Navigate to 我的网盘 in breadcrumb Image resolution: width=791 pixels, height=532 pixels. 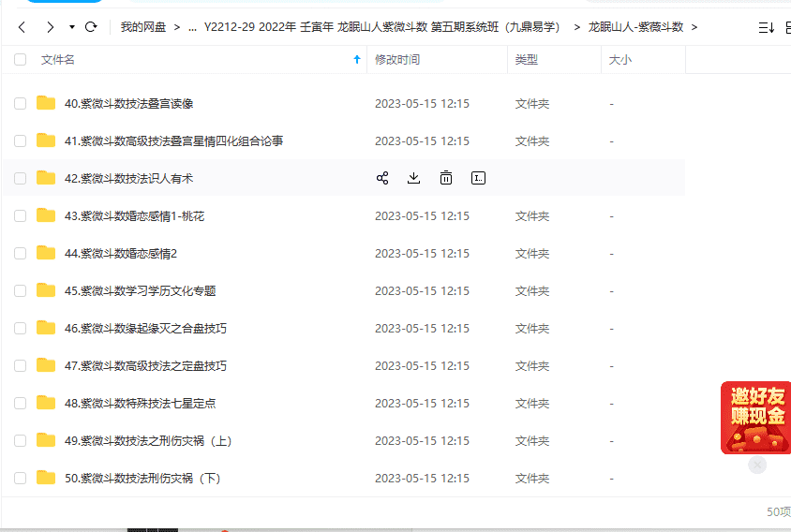[142, 27]
